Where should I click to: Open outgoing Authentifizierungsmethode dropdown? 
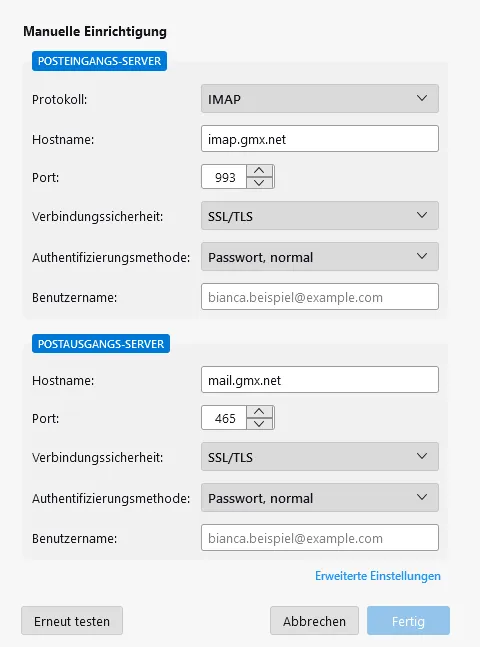(x=320, y=498)
